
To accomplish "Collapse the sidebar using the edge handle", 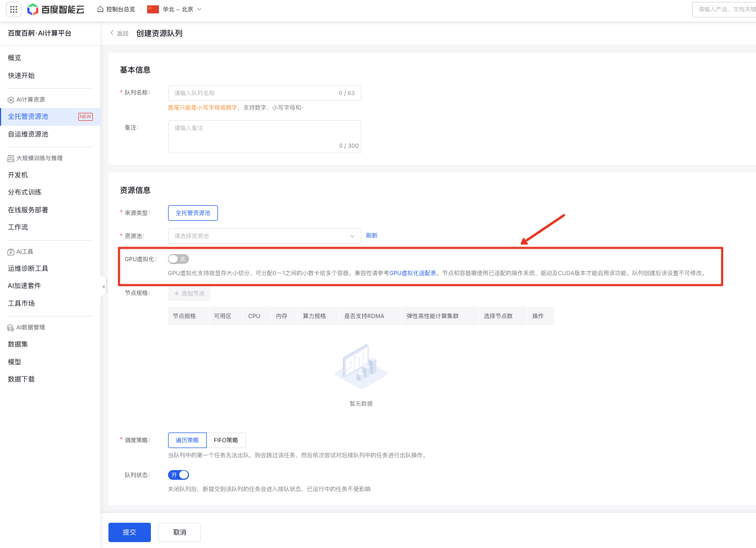I will pyautogui.click(x=103, y=286).
